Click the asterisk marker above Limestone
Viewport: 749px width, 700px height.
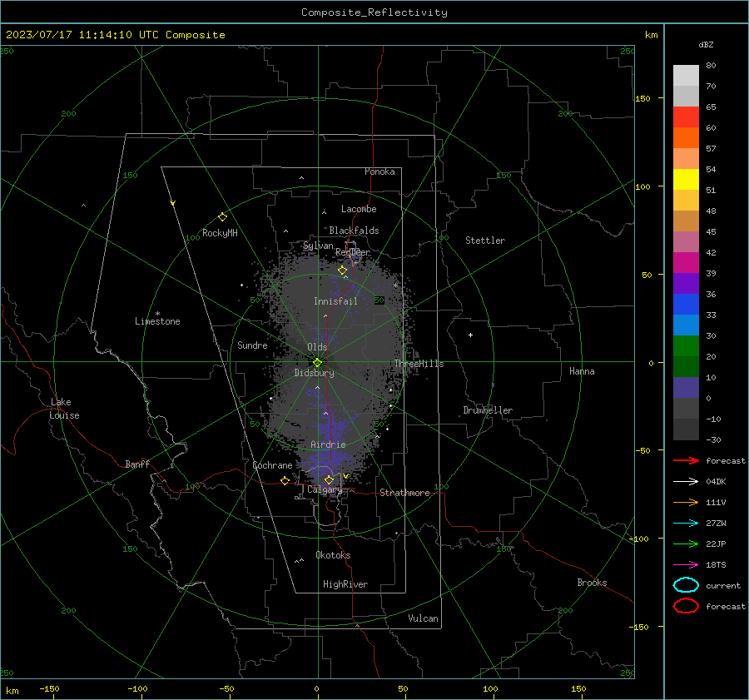(157, 314)
